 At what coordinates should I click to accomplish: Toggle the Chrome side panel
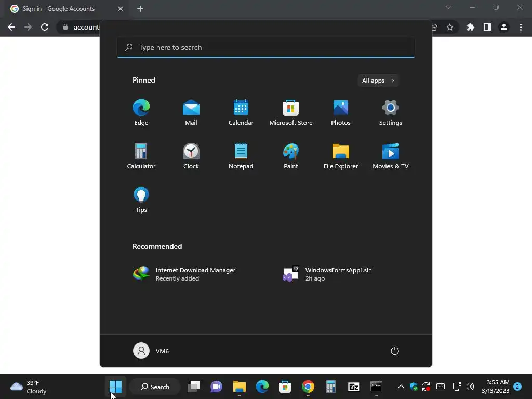(x=487, y=27)
